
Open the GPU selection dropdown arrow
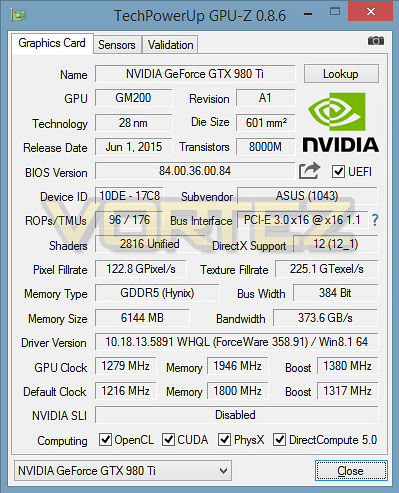(224, 471)
